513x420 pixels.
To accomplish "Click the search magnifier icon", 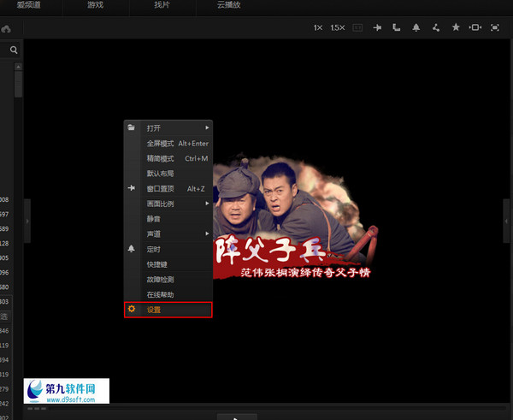I will click(x=15, y=51).
